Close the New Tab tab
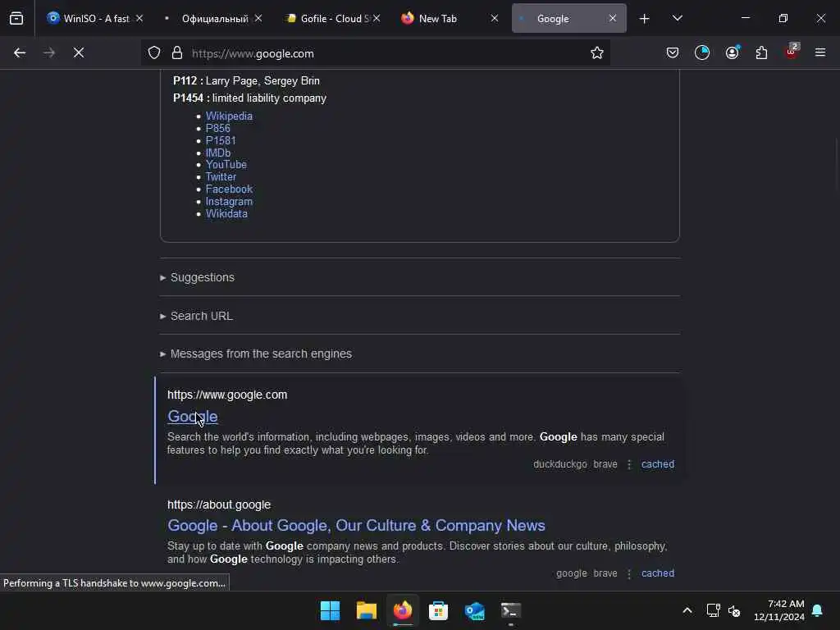The image size is (840, 630). point(495,19)
